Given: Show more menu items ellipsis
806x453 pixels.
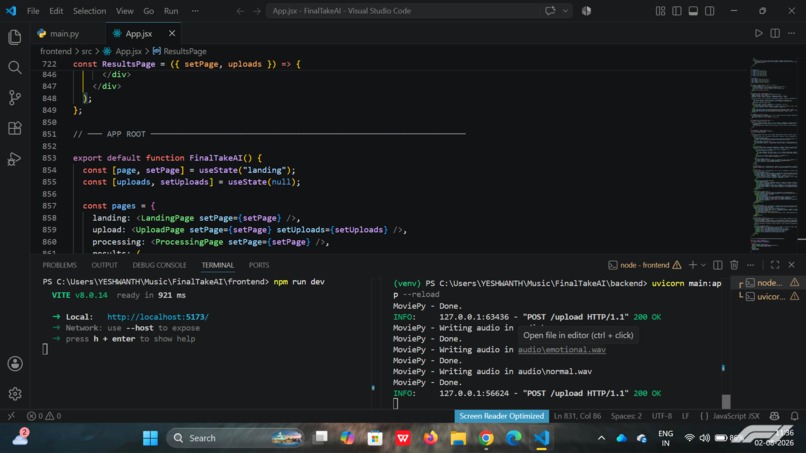Looking at the screenshot, I should 195,11.
